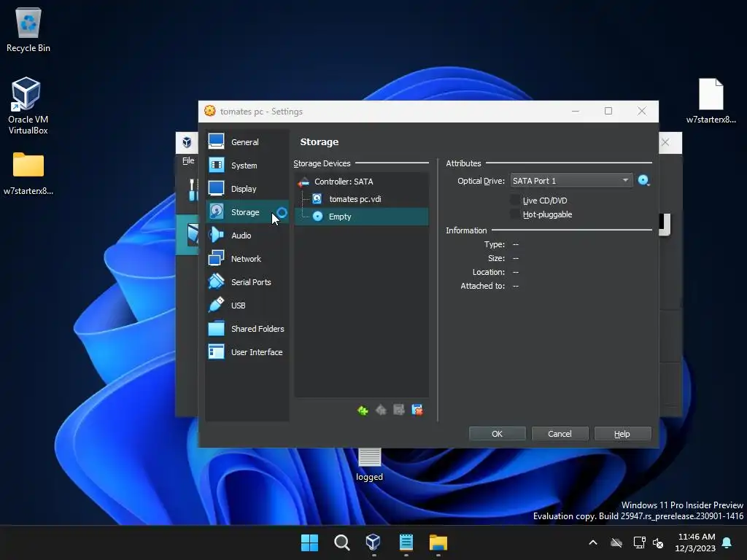This screenshot has height=560, width=747.
Task: Open the Network settings category
Action: point(247,259)
